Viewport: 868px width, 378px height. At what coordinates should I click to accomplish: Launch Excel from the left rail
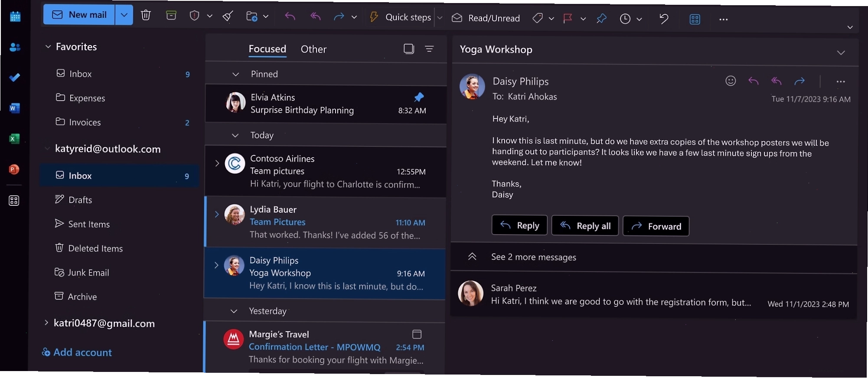[x=14, y=139]
